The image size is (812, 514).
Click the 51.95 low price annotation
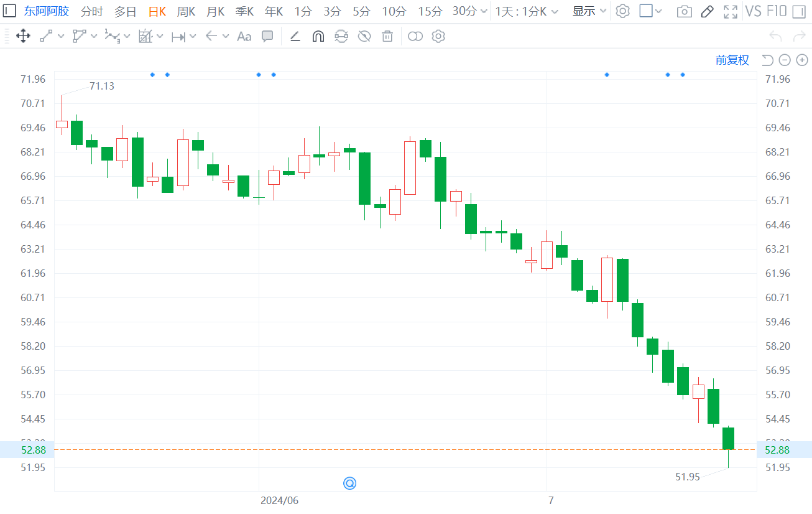tap(688, 477)
